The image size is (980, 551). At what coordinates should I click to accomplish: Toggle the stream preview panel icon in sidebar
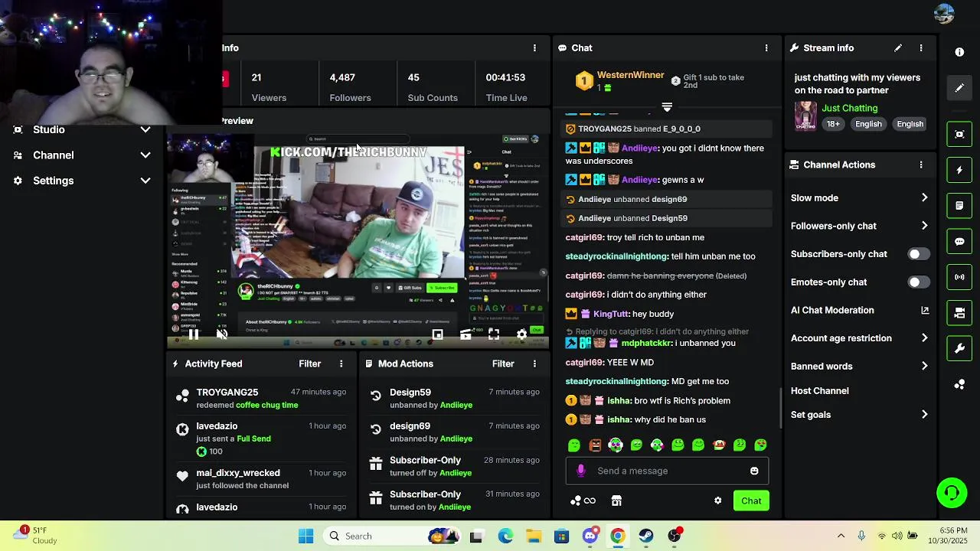pyautogui.click(x=959, y=134)
